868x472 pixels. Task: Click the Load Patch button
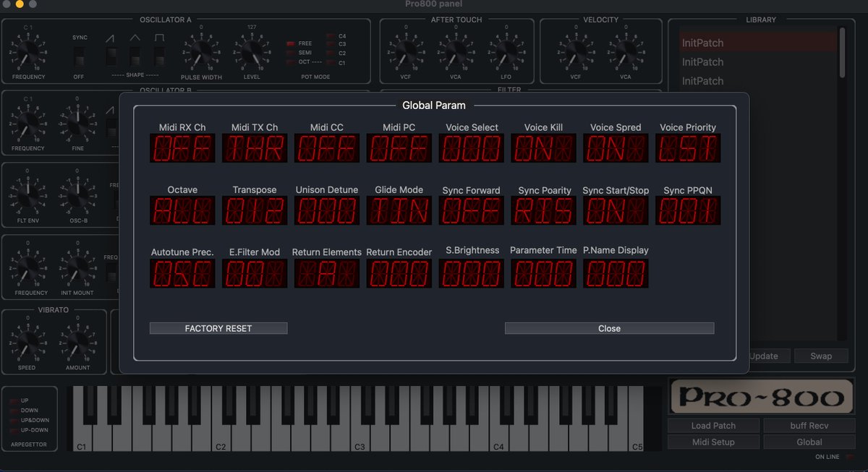click(x=713, y=426)
